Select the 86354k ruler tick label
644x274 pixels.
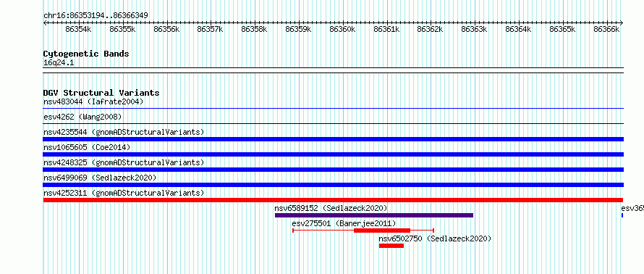[x=78, y=29]
